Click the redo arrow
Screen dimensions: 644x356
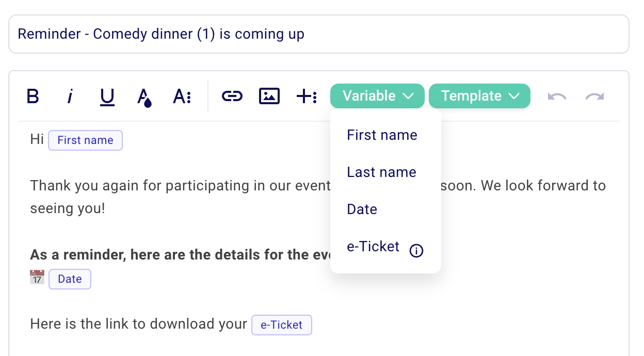point(594,96)
